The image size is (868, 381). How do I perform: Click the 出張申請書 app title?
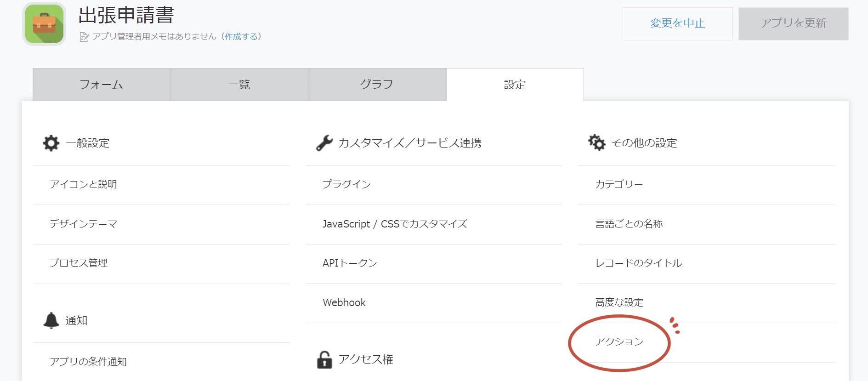coord(126,15)
